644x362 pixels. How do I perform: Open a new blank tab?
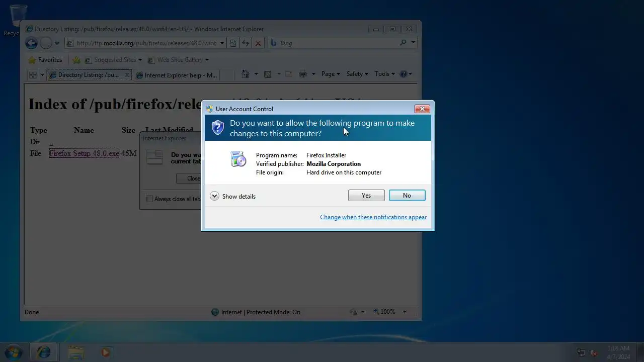coord(227,75)
